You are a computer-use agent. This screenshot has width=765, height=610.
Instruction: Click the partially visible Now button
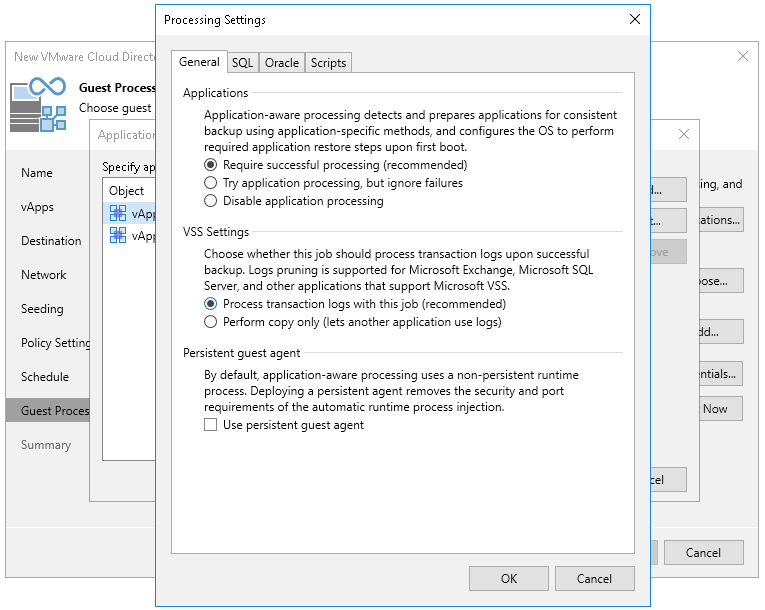coord(721,409)
